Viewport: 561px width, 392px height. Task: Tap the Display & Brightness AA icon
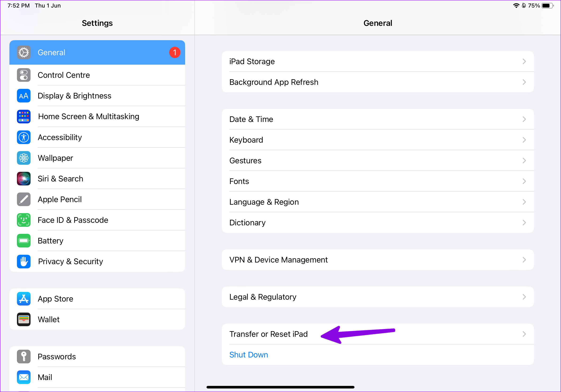(x=24, y=96)
